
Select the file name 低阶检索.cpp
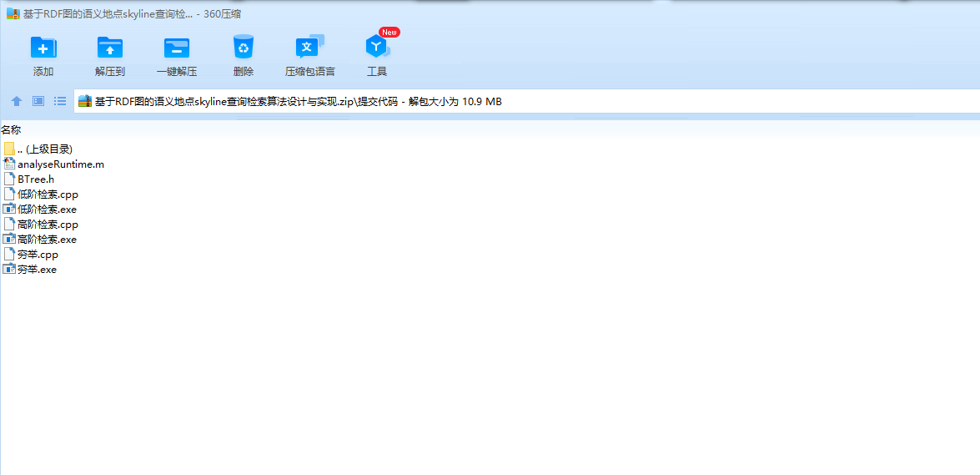coord(48,194)
